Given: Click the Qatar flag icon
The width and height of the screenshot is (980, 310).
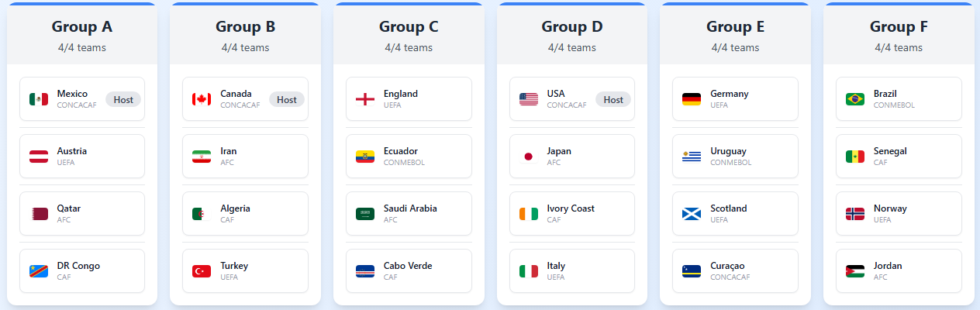Looking at the screenshot, I should click(39, 214).
